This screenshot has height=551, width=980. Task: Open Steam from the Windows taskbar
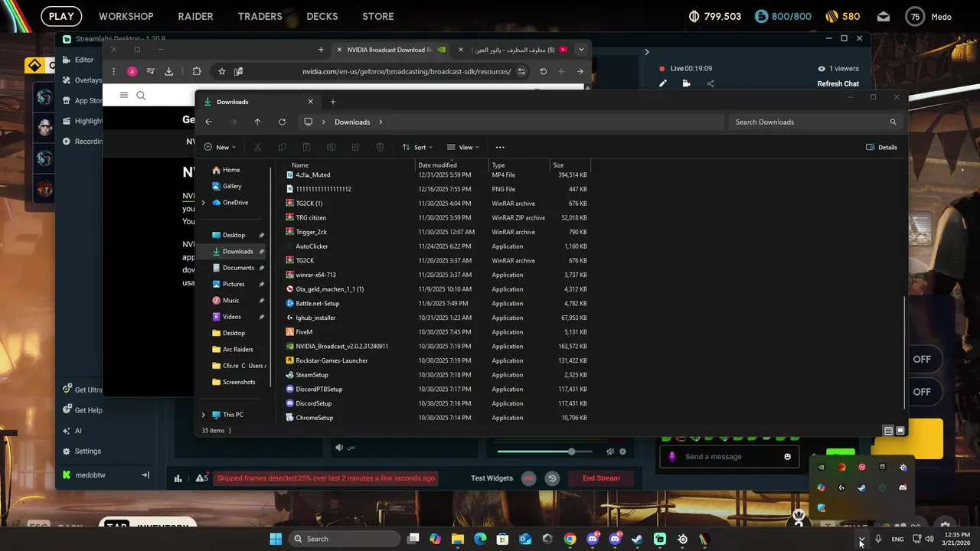637,539
